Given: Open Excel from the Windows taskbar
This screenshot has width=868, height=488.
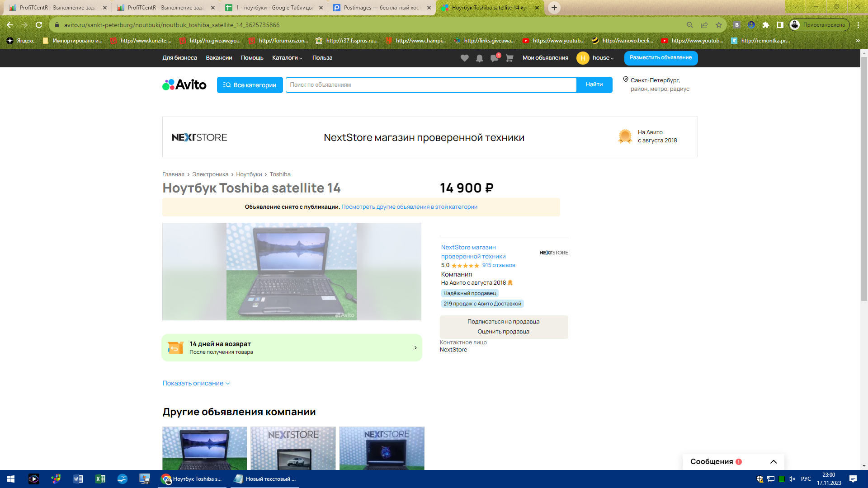Looking at the screenshot, I should pyautogui.click(x=100, y=479).
